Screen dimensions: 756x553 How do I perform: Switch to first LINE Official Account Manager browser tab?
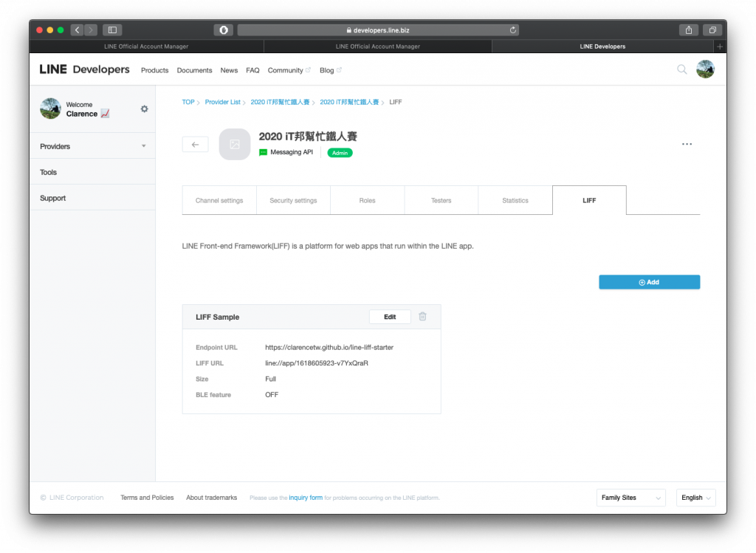coord(147,47)
